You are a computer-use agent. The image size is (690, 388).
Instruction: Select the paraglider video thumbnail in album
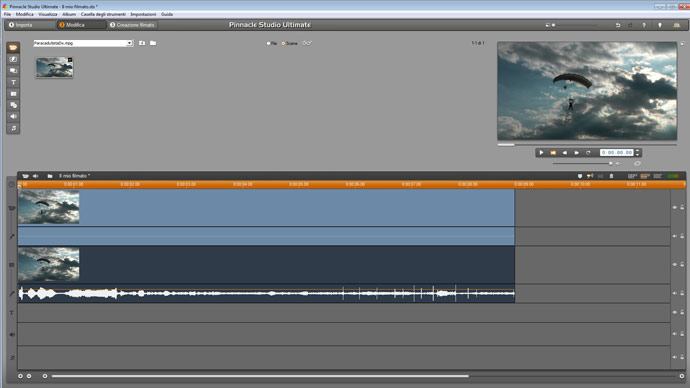coord(55,67)
